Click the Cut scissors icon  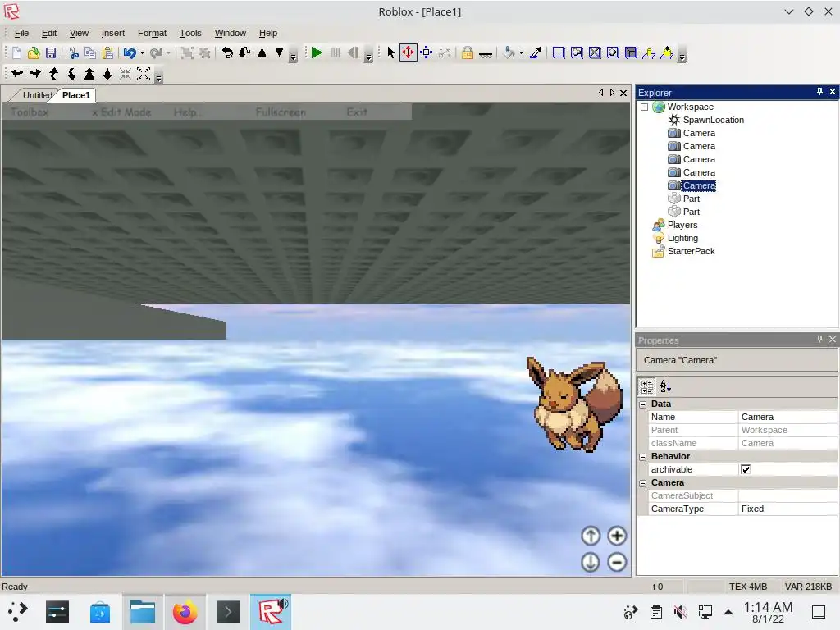(x=74, y=53)
